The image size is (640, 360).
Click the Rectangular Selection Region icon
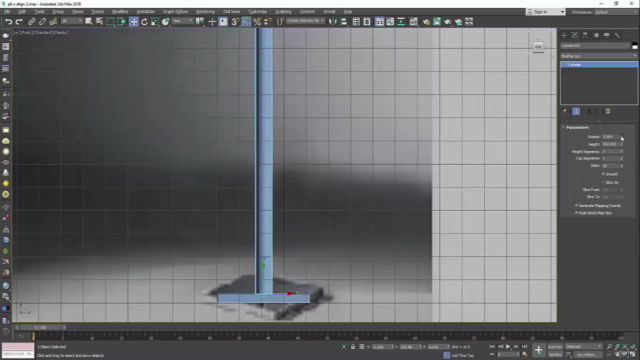tap(110, 22)
